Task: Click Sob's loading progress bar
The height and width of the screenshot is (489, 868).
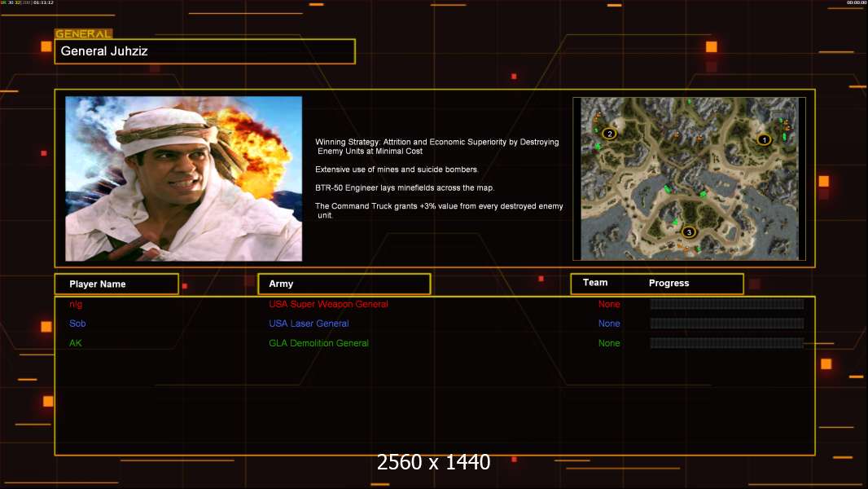Action: [x=727, y=324]
